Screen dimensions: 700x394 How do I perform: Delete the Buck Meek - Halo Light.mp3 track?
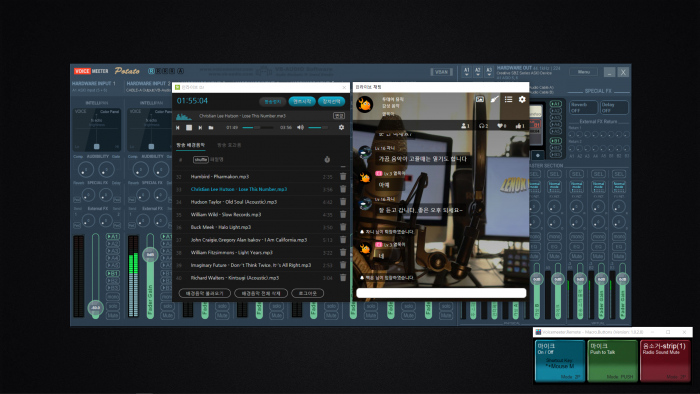[343, 227]
